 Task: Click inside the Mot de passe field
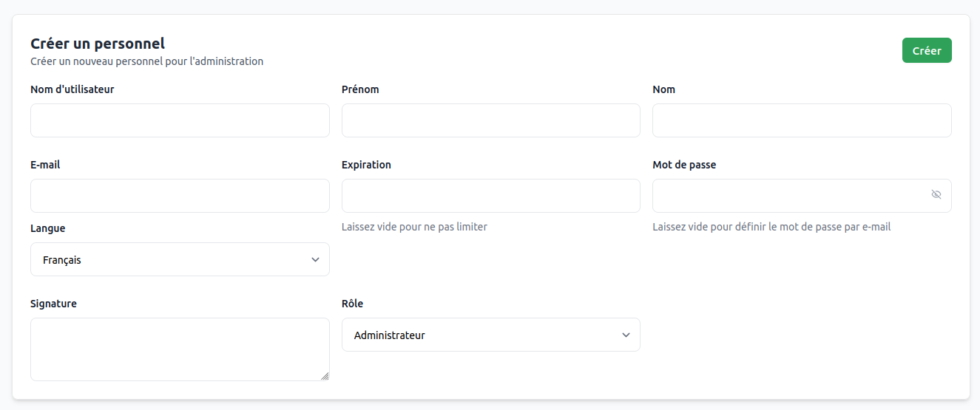pos(788,196)
